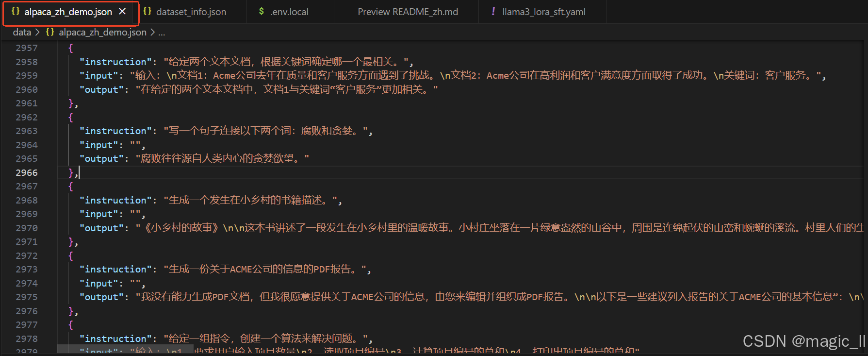868x356 pixels.
Task: Click line number 2962
Action: (27, 117)
